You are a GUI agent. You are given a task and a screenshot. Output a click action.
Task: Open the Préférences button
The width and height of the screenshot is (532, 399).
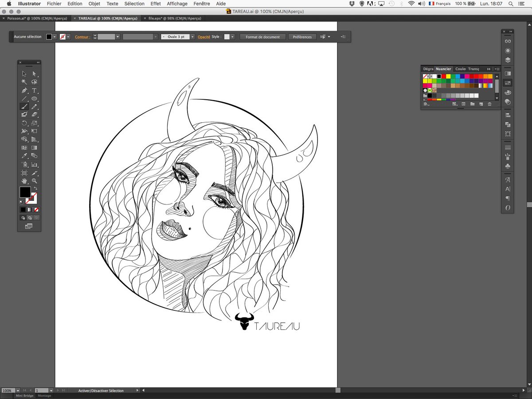(x=302, y=37)
